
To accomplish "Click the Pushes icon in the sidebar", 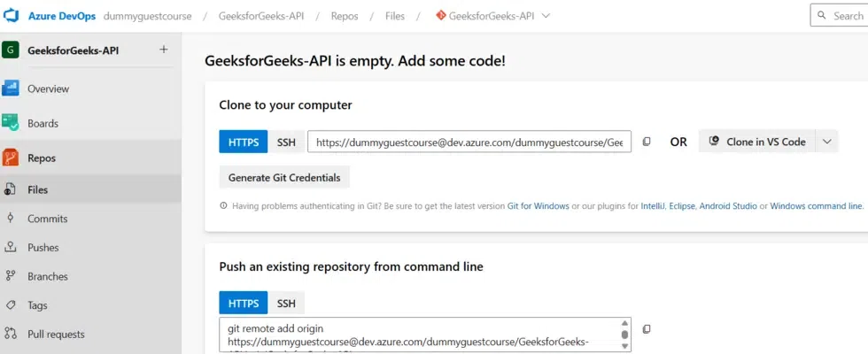I will (x=10, y=247).
